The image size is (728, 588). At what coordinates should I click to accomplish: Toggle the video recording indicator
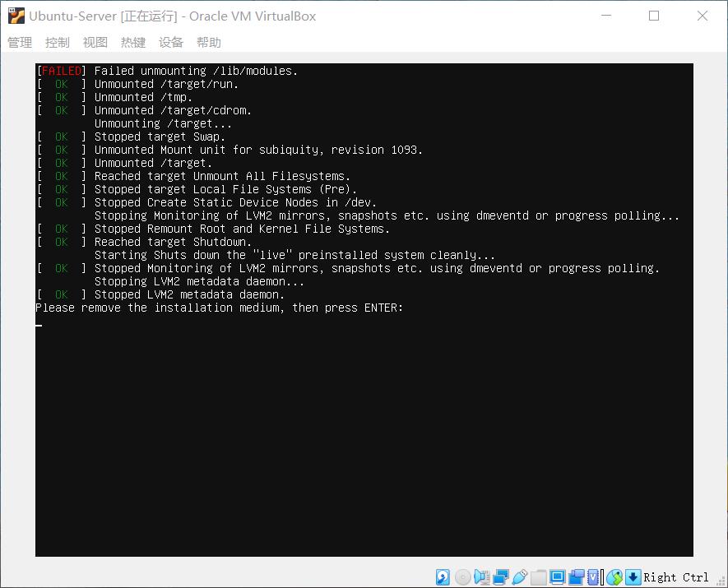[x=576, y=577]
